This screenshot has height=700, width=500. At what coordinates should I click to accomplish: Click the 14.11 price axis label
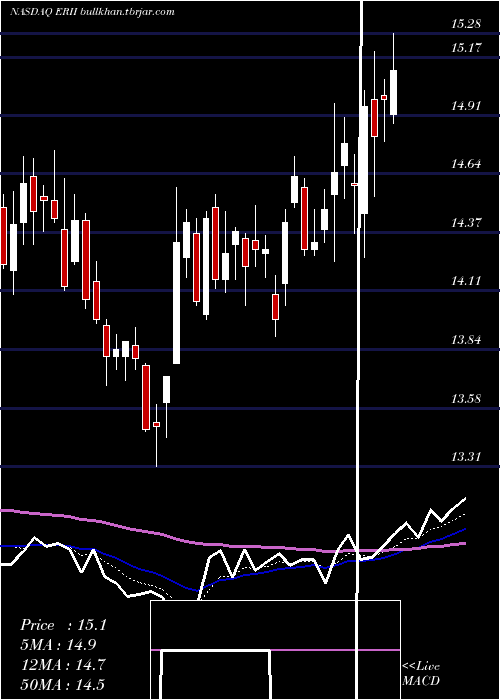tap(466, 281)
